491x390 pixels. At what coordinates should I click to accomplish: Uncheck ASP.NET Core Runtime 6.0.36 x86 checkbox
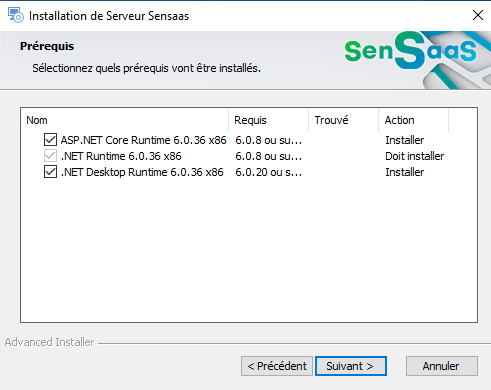[50, 140]
